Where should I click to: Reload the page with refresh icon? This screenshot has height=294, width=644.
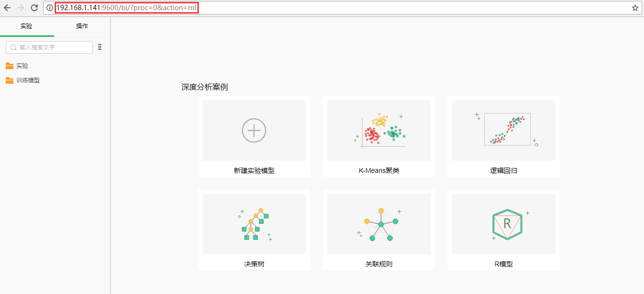pyautogui.click(x=34, y=8)
